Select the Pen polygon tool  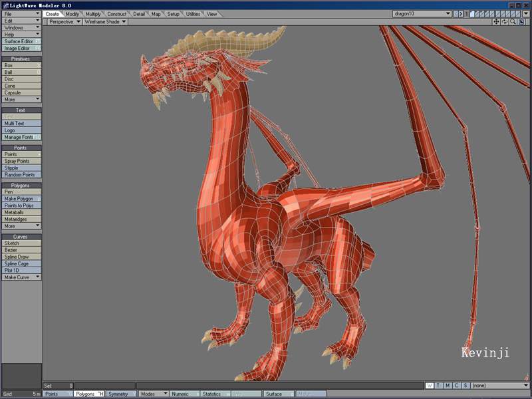coord(22,192)
